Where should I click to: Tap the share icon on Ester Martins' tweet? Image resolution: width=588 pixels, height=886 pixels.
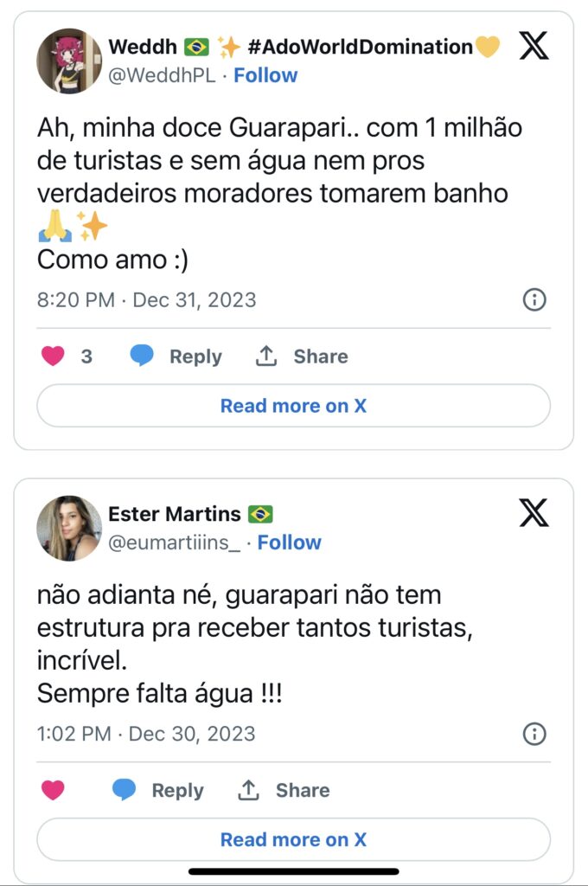tap(249, 790)
